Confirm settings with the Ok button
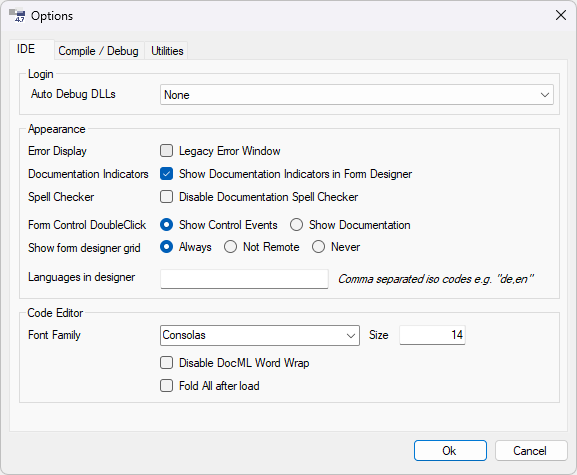The height and width of the screenshot is (475, 577). [x=450, y=451]
